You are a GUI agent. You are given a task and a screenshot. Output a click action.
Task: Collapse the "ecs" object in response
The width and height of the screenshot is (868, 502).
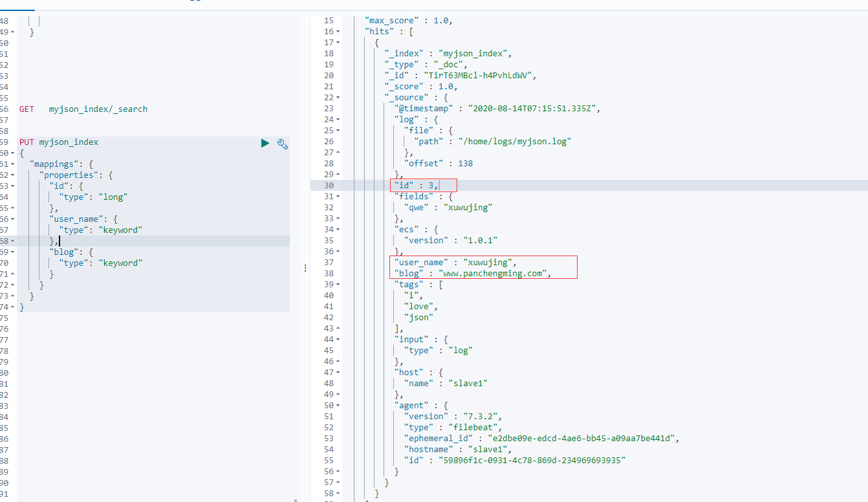[x=339, y=230]
